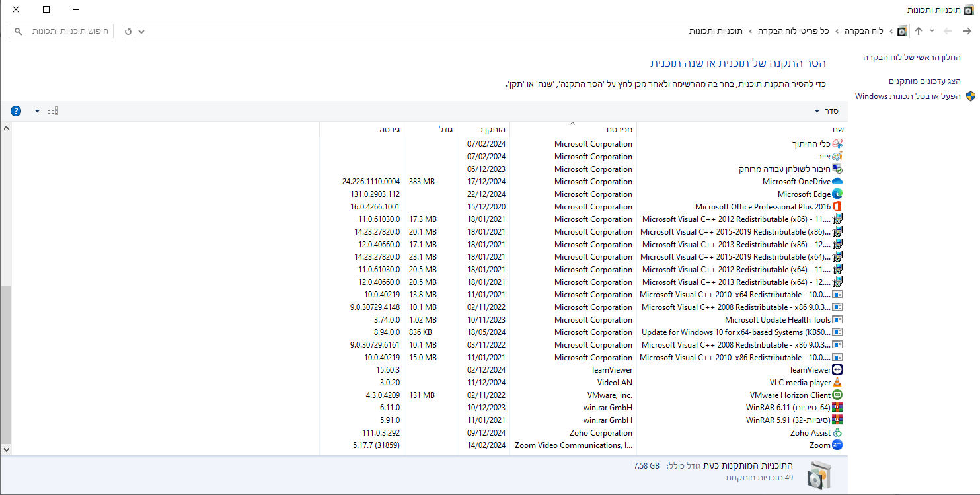The width and height of the screenshot is (980, 495).
Task: Click the Visual C++ 2010 x64 Redistributable icon
Action: coord(837,295)
